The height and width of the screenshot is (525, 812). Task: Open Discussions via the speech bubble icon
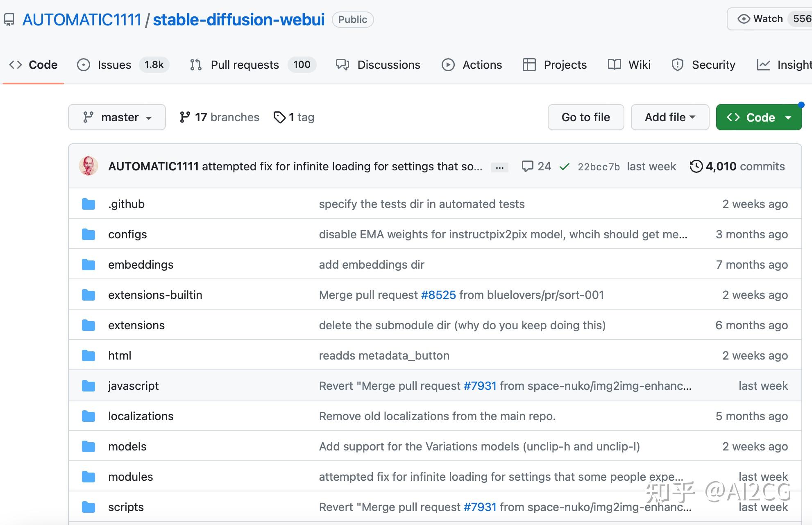point(342,65)
